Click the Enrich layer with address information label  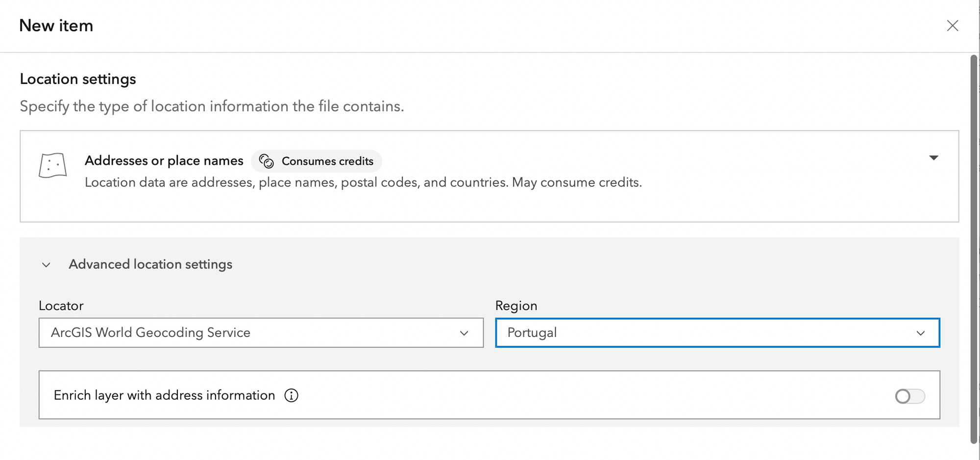coord(164,395)
